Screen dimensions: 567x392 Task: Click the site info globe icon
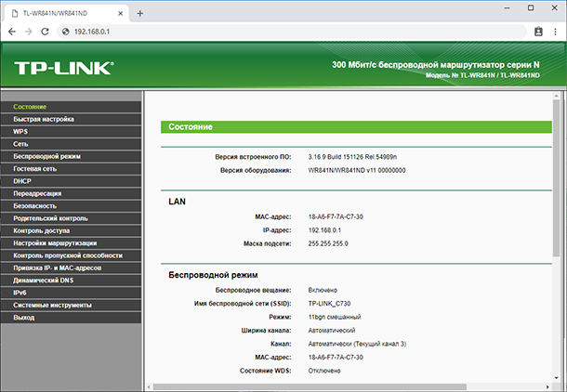(65, 32)
